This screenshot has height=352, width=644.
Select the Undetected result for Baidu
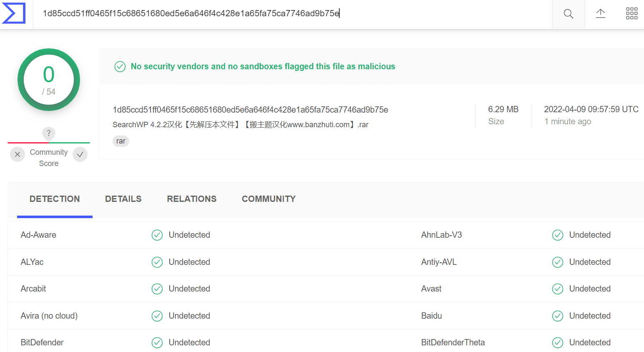click(590, 316)
